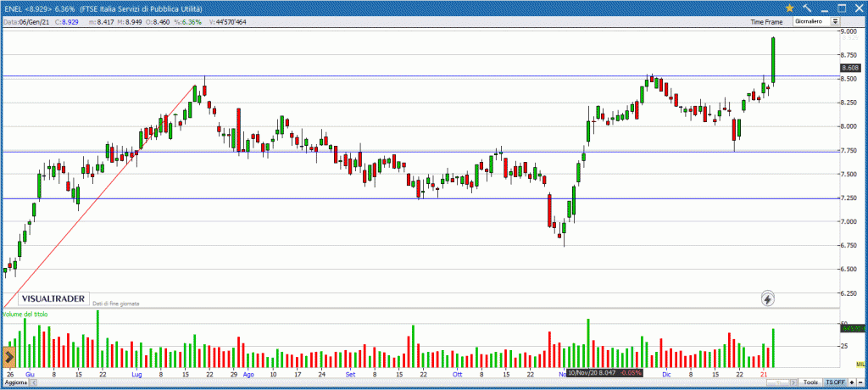Click the yellow favorites star icon
Viewport: 868px width, 390px height.
[789, 8]
